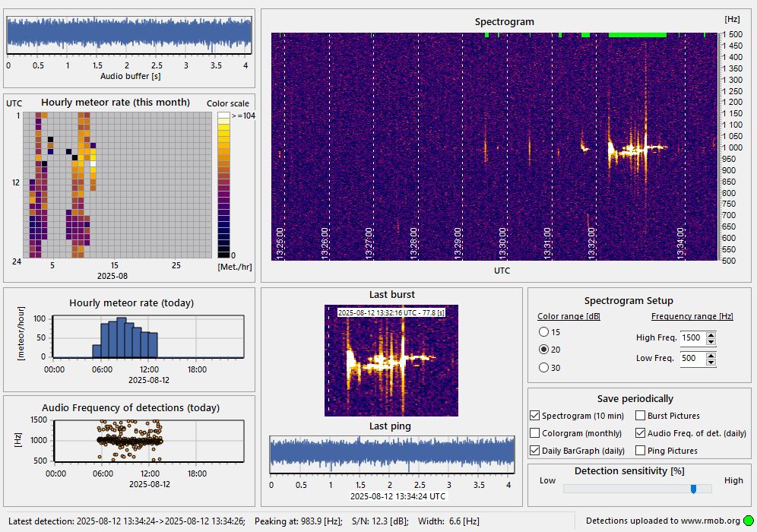Select the 30 dB color range option
Image resolution: width=757 pixels, height=532 pixels.
click(544, 368)
